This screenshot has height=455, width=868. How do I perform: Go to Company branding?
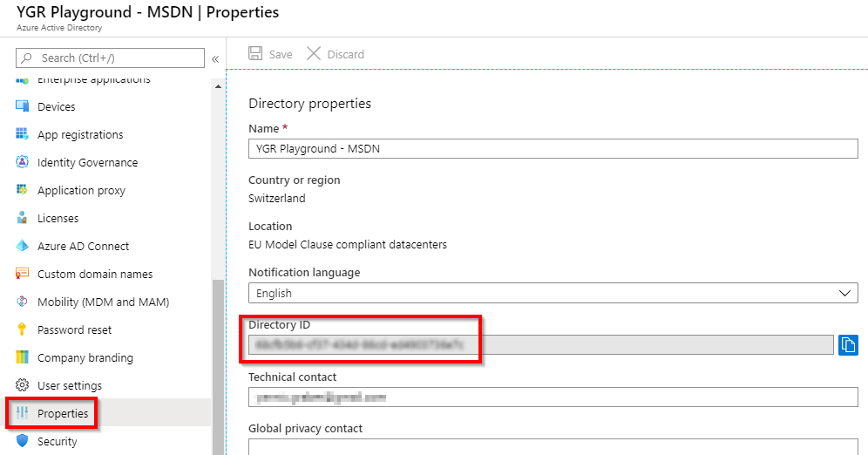click(x=85, y=357)
